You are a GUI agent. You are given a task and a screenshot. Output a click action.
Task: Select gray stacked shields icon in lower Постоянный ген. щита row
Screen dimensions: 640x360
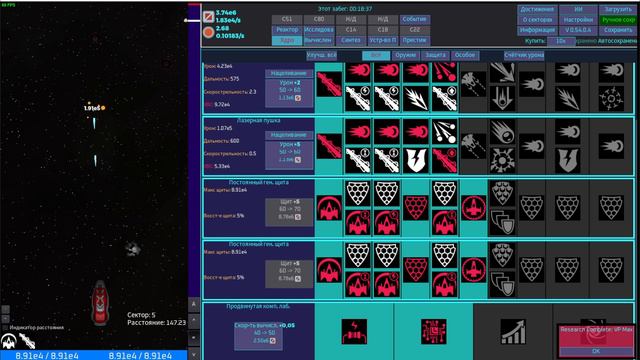click(502, 284)
